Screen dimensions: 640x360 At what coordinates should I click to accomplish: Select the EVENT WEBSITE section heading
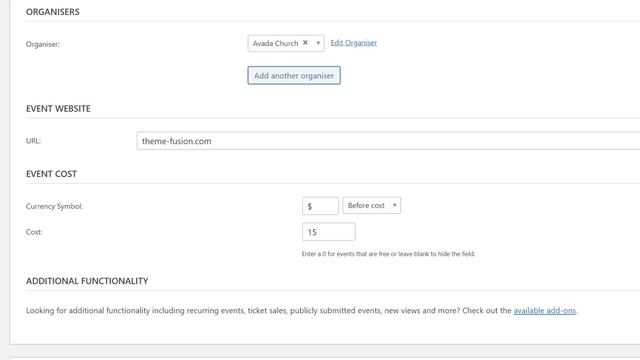pos(58,109)
